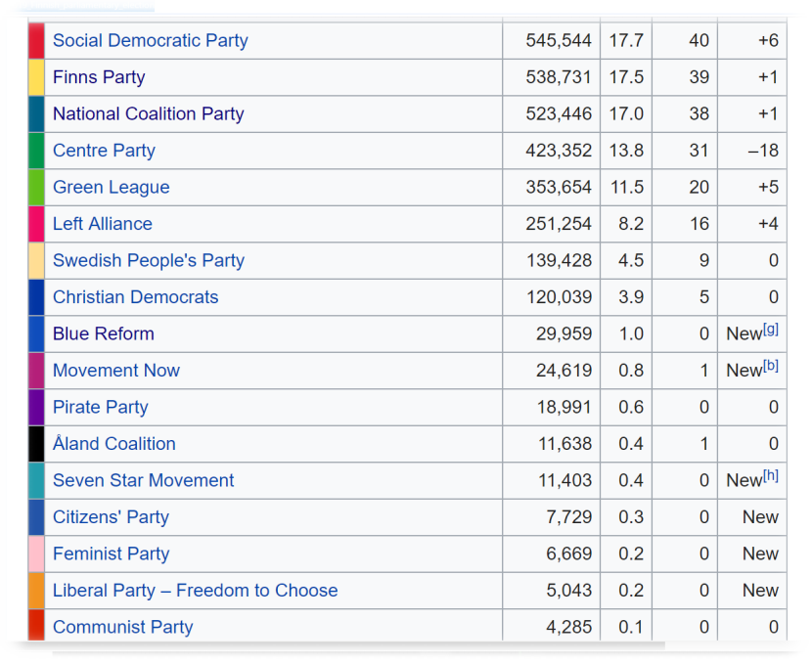The width and height of the screenshot is (812, 664).
Task: Select the vote count 7,729
Action: coord(569,517)
